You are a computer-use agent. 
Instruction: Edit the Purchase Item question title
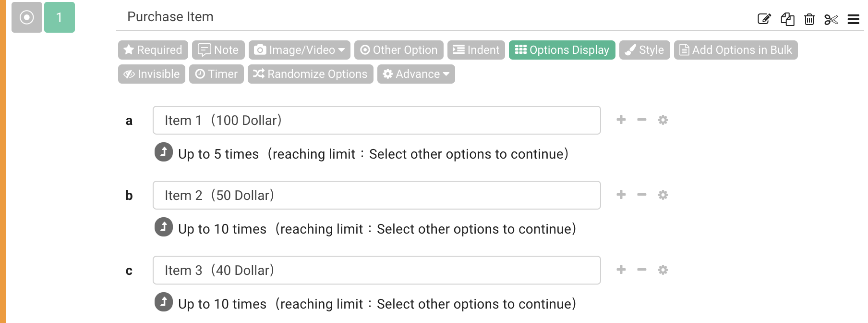point(763,19)
